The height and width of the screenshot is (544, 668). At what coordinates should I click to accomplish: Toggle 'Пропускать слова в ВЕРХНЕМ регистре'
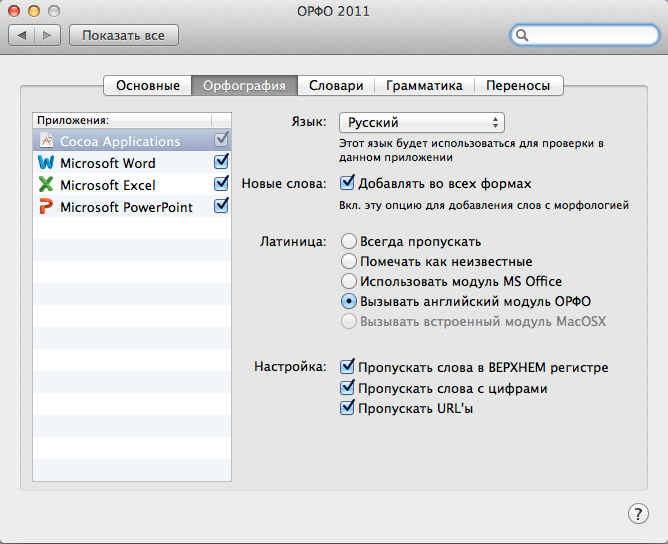[x=347, y=366]
